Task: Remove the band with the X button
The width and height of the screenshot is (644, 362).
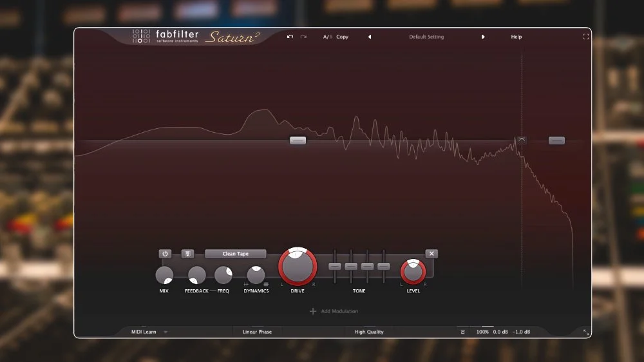Action: tap(431, 254)
